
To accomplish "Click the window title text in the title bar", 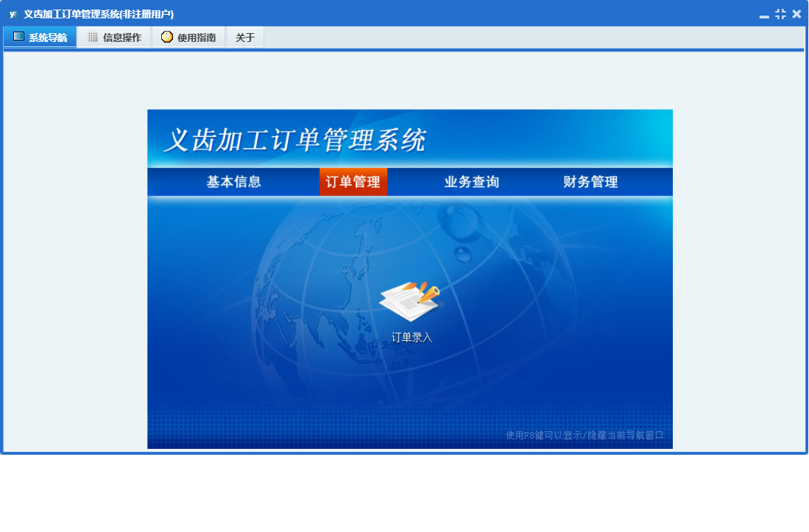I will (99, 14).
